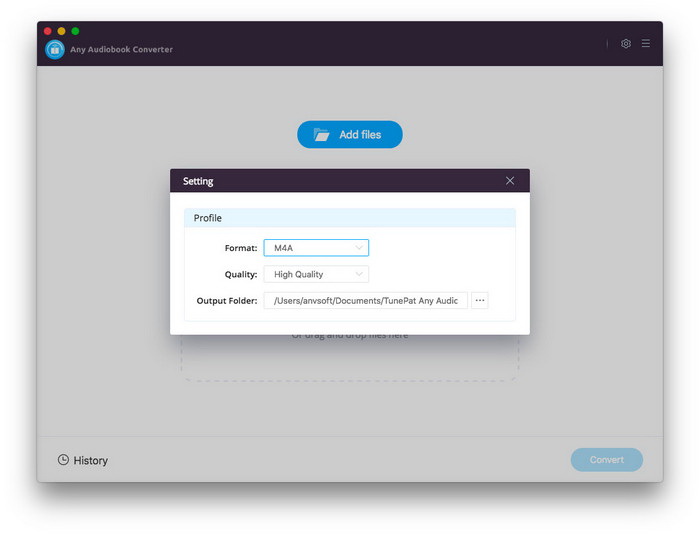The image size is (700, 535).
Task: Click the Any Audiobook Converter logo icon
Action: click(54, 49)
